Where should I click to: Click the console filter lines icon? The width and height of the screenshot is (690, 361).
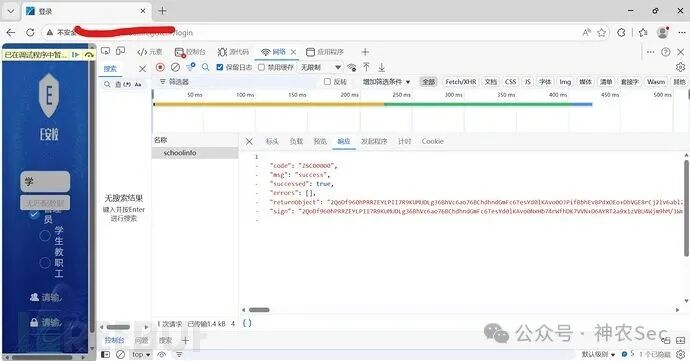[179, 354]
